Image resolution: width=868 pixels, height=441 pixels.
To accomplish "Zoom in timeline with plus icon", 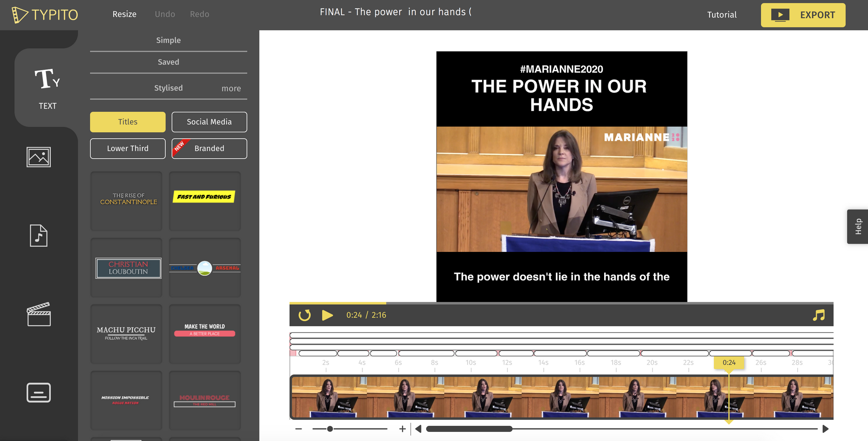I will (x=402, y=429).
